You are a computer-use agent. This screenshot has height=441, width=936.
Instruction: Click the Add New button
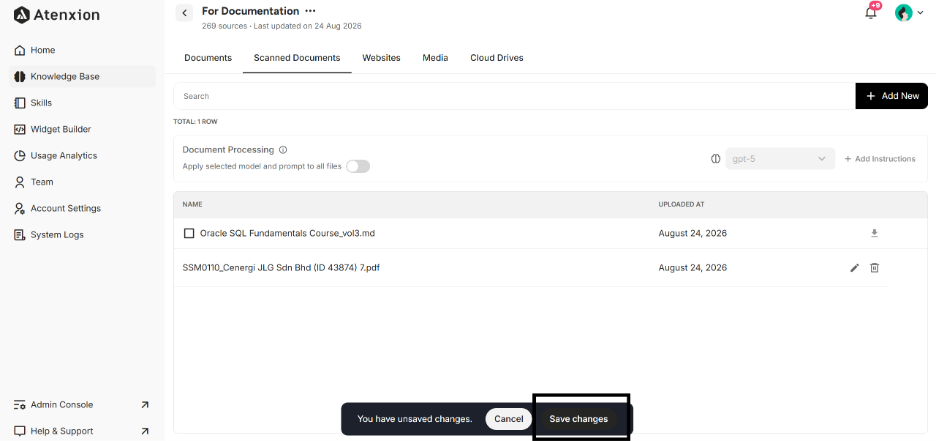point(891,96)
